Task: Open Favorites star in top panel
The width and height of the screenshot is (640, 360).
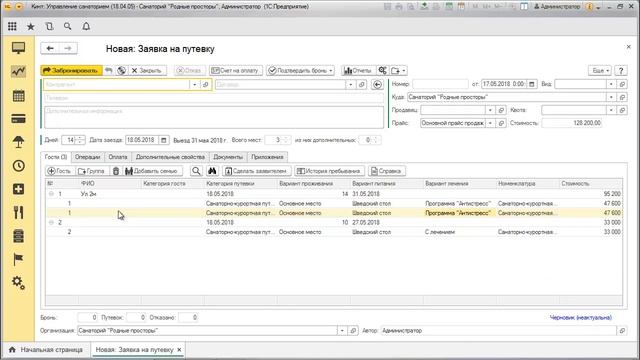Action: coord(31,27)
